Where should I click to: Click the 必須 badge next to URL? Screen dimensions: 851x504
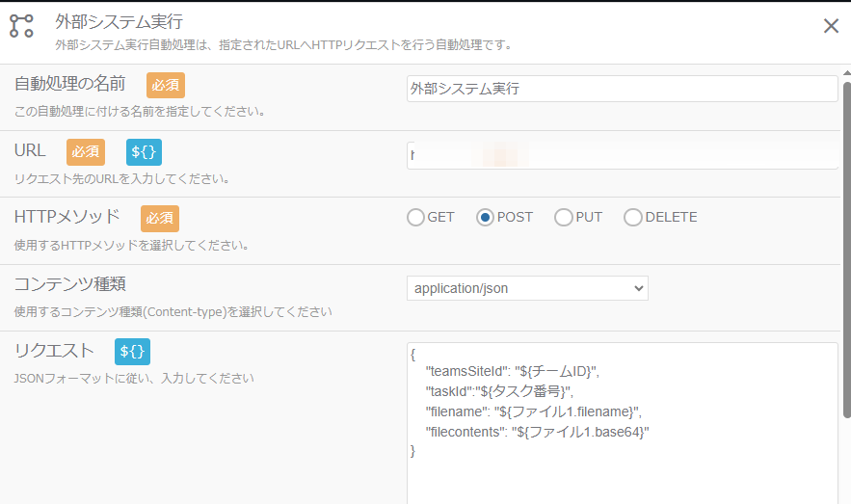coord(85,151)
